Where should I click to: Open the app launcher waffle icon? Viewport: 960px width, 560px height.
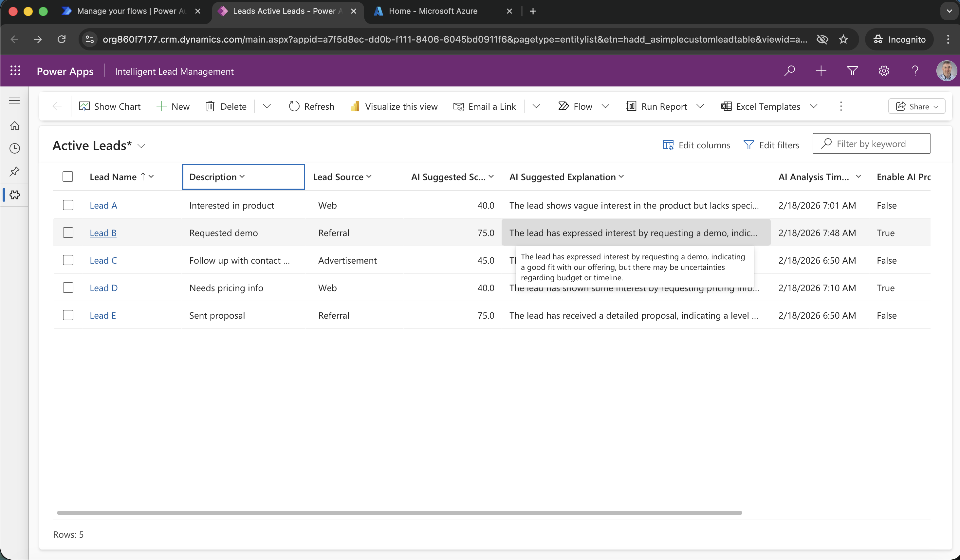15,71
